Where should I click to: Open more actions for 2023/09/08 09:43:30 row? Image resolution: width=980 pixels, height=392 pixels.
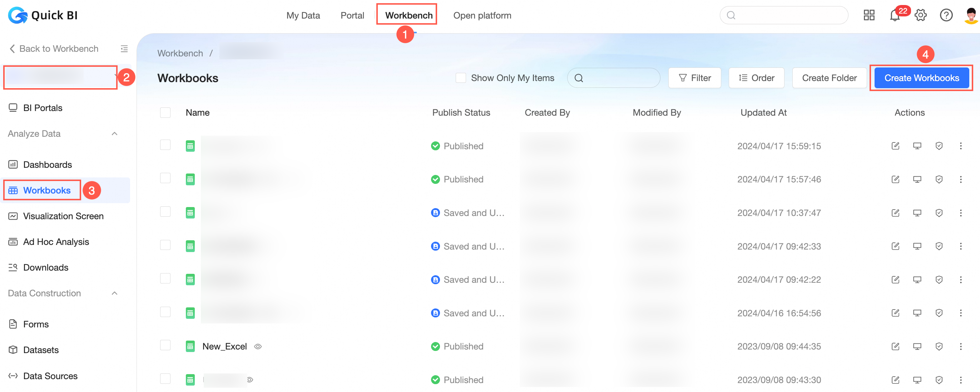pos(961,380)
